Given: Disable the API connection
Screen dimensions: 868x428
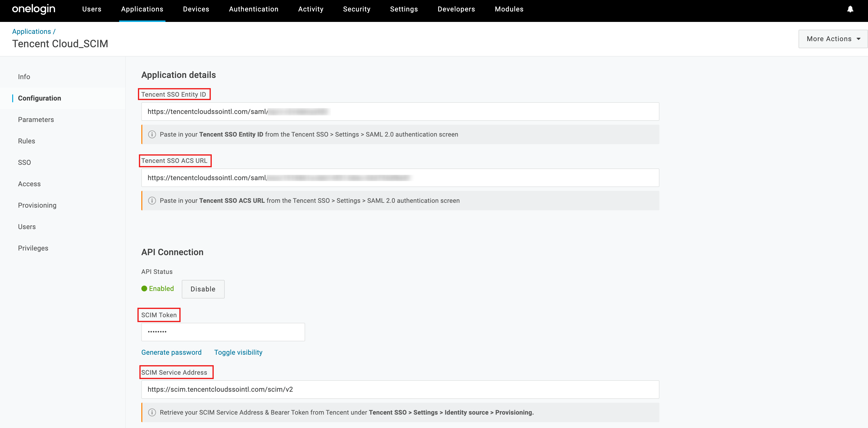Looking at the screenshot, I should click(203, 289).
